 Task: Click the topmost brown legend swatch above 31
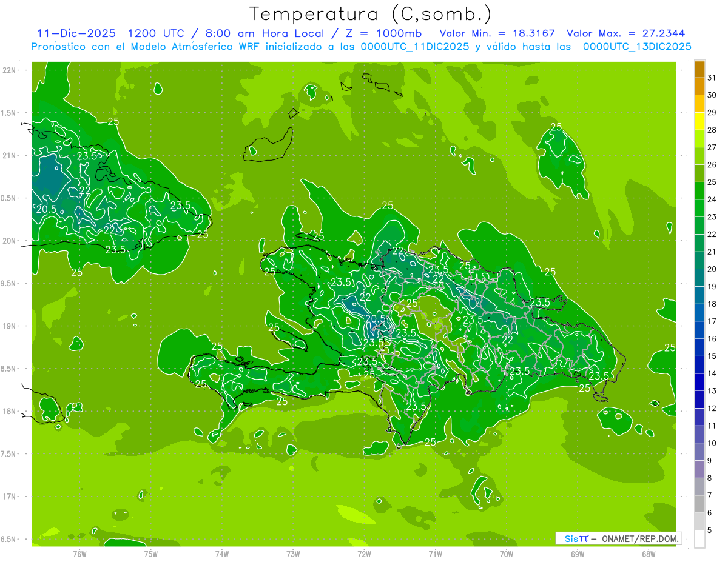[699, 70]
